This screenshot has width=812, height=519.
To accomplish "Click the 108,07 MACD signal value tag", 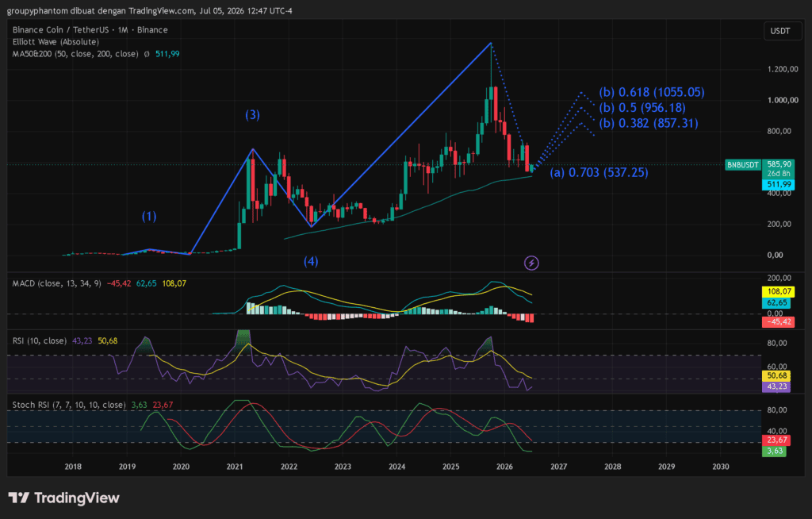I will coord(779,291).
